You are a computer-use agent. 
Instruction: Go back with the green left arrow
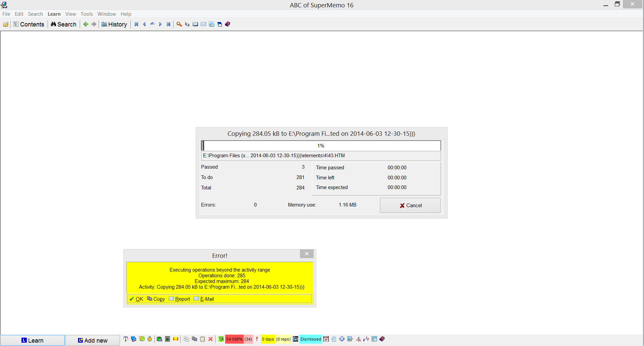86,24
